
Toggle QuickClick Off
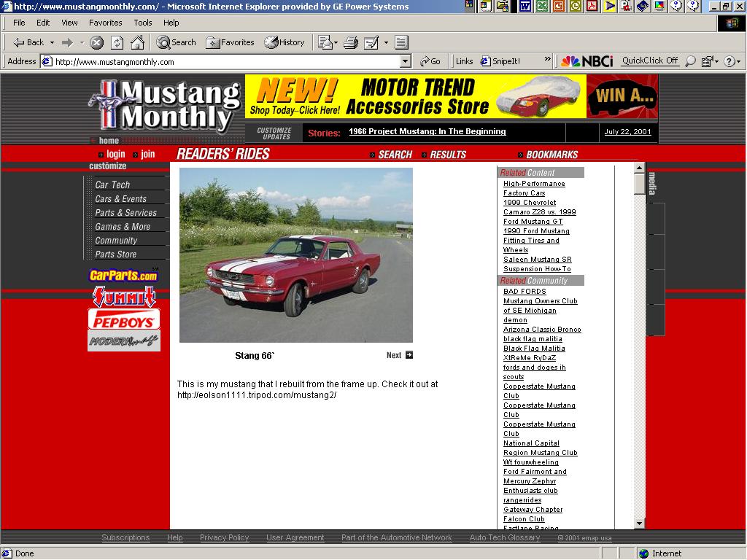click(649, 61)
